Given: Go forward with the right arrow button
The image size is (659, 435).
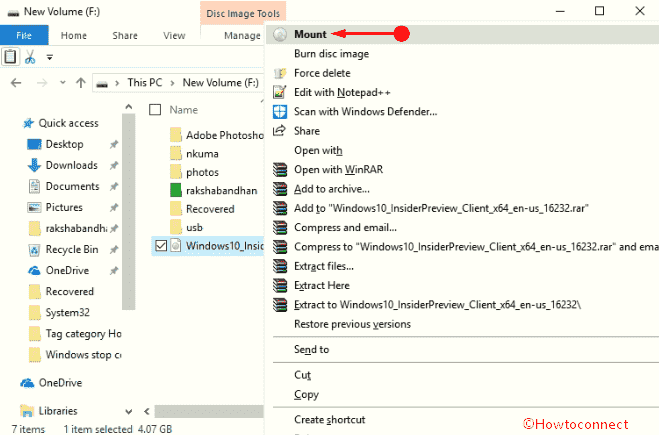Looking at the screenshot, I should 42,83.
